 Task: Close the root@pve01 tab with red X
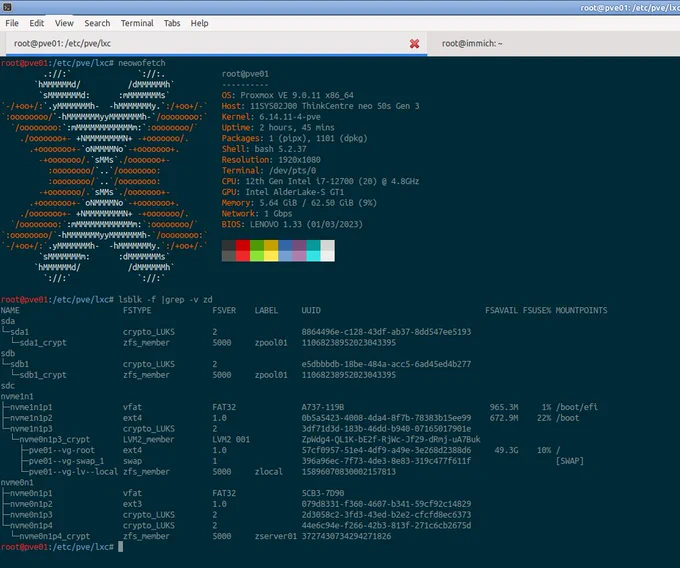click(415, 43)
